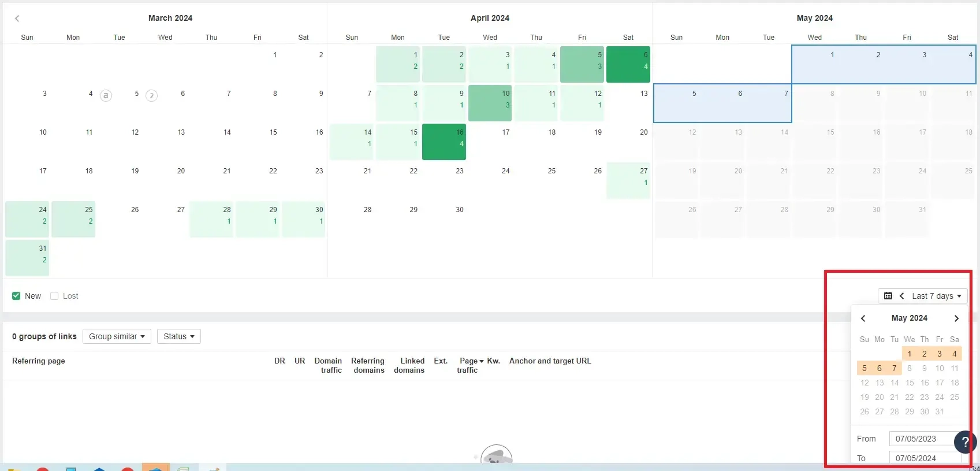The width and height of the screenshot is (980, 471).
Task: Open the help question mark button
Action: click(964, 443)
